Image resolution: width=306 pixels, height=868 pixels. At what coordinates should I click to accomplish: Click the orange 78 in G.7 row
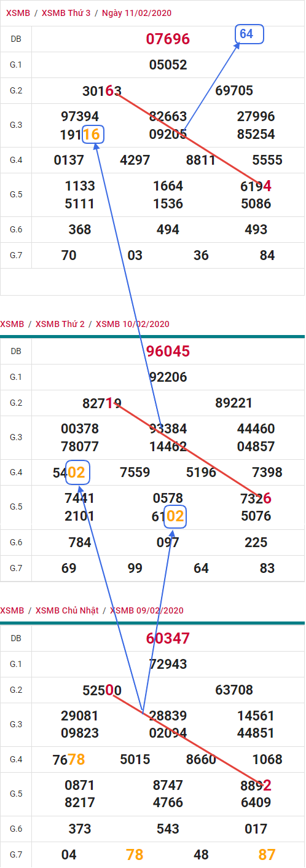(135, 854)
